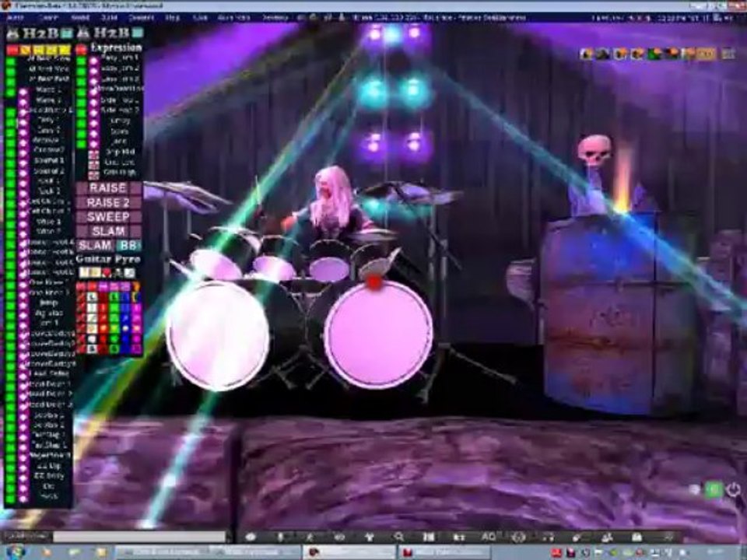Click the red Adobe icon in system tray
The height and width of the screenshot is (560, 747).
pos(557,552)
